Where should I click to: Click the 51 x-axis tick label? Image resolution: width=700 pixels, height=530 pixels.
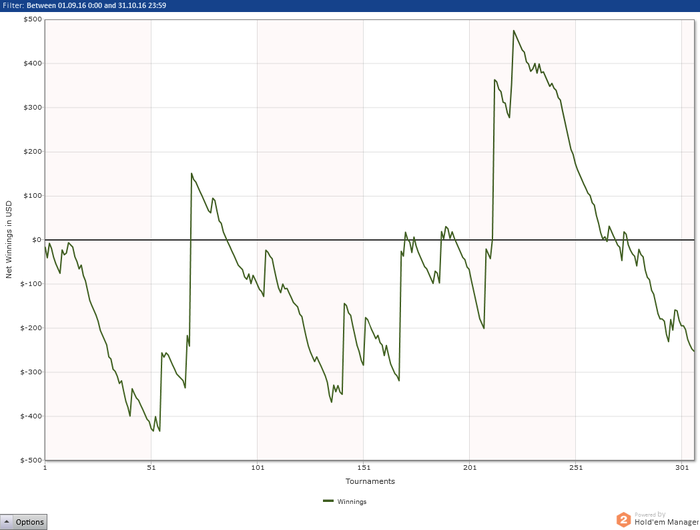coord(151,467)
